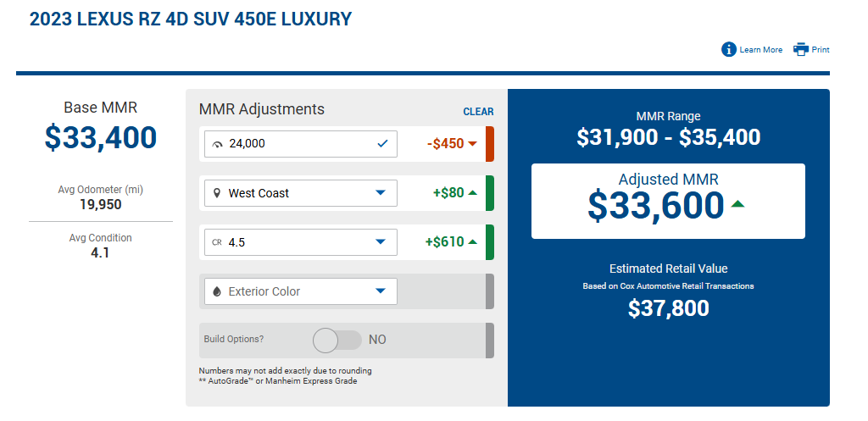Click the 24,000 odometer input field
Screen dimensions: 868x421
(x=301, y=144)
